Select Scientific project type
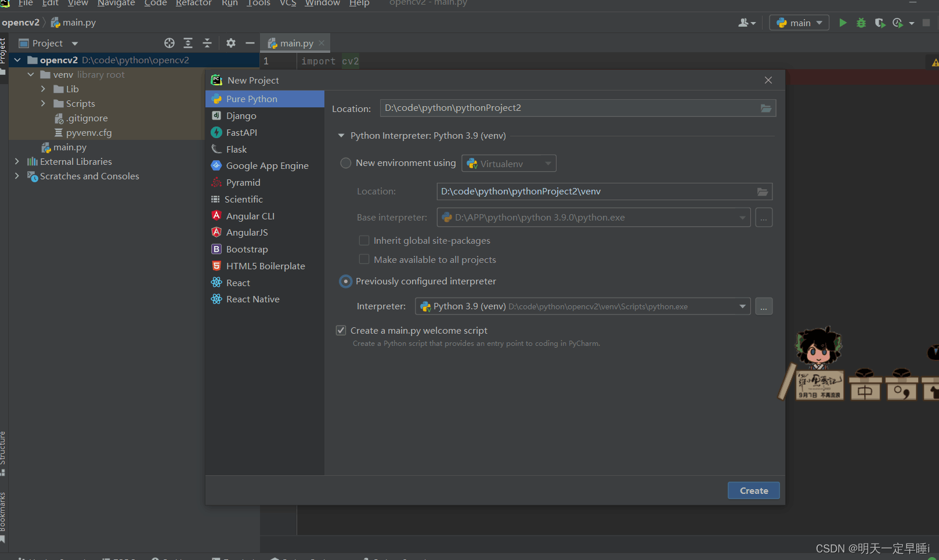The height and width of the screenshot is (560, 939). (x=265, y=200)
